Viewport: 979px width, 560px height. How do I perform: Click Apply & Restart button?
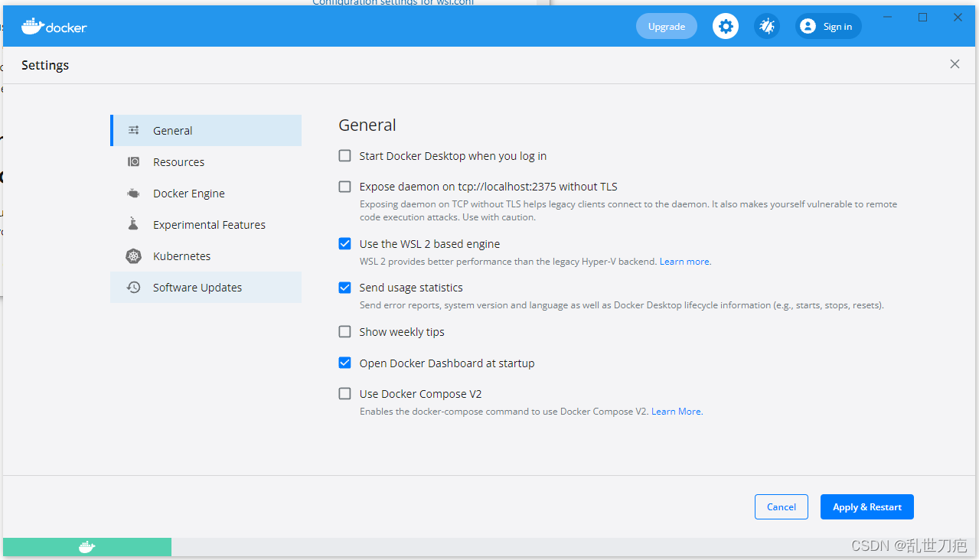(x=867, y=507)
